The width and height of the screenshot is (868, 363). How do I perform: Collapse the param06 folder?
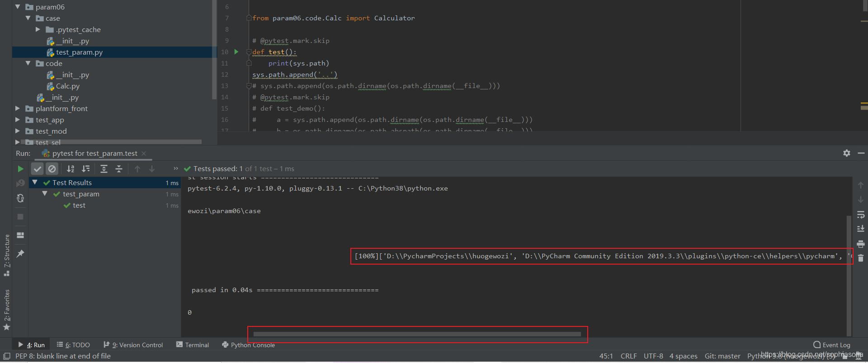pos(18,7)
